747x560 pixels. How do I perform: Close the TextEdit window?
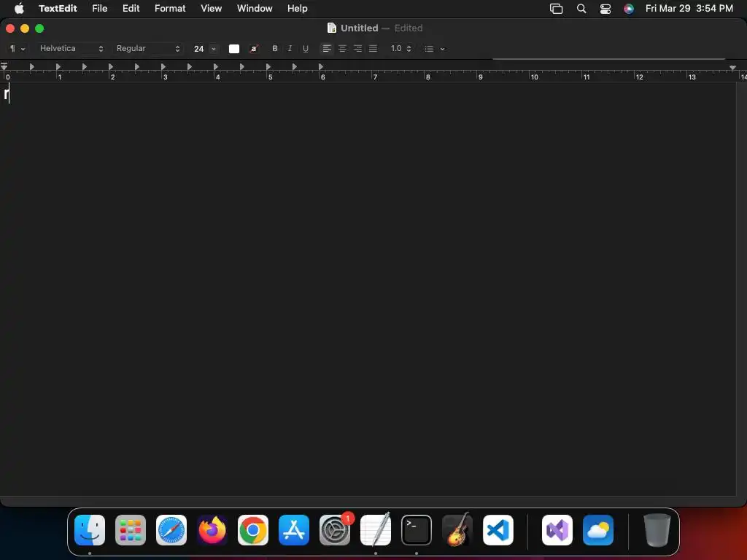click(10, 28)
